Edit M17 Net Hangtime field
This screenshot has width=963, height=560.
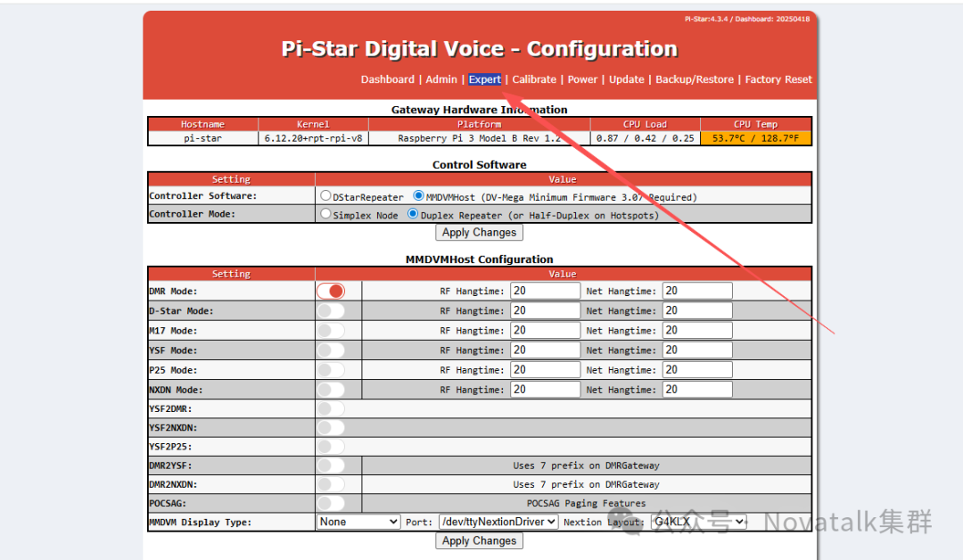coord(697,330)
